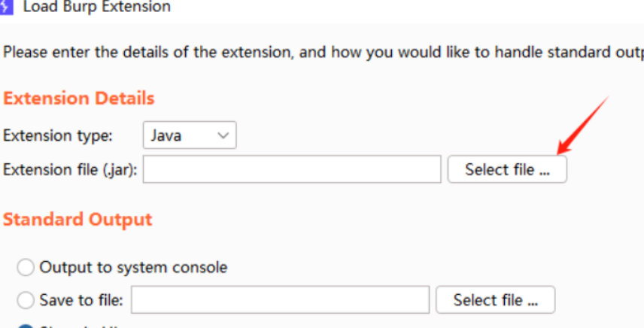Click the Extension type label
Viewport: 644px width, 328px height.
(x=58, y=136)
